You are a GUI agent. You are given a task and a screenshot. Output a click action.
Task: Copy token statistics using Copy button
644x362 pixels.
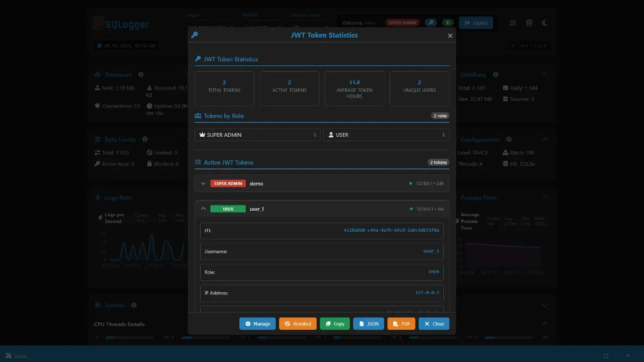[335, 324]
